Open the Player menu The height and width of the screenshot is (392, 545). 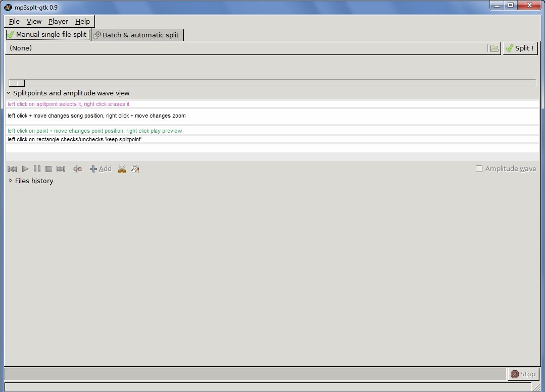coord(58,21)
